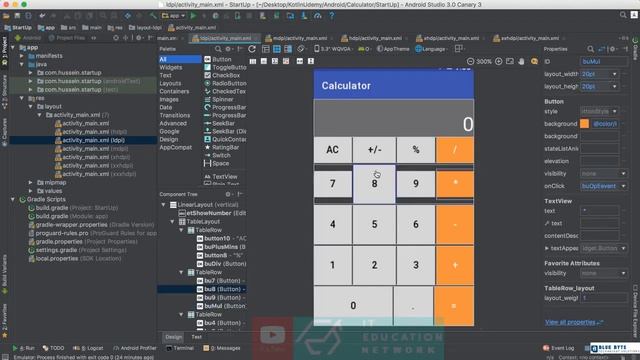Viewport: 640px width, 360px height.
Task: Run the app with the green play button
Action: click(x=193, y=16)
